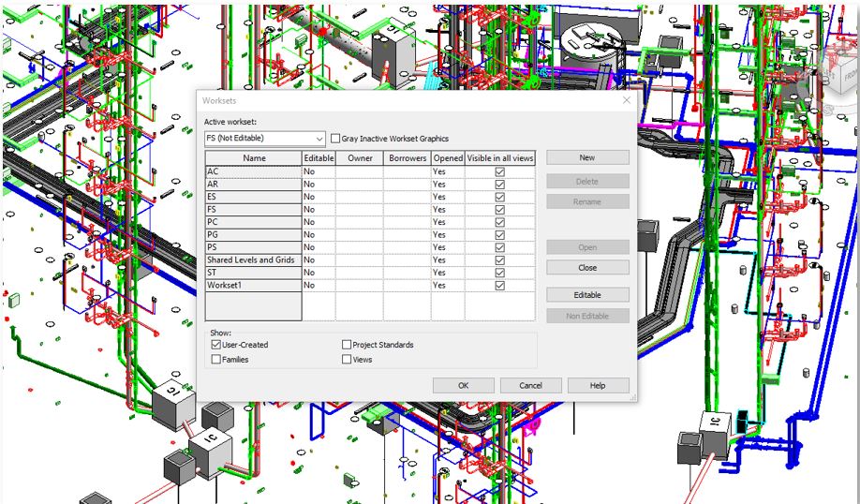The image size is (860, 504).
Task: Open the Active workset dropdown
Action: click(x=319, y=139)
